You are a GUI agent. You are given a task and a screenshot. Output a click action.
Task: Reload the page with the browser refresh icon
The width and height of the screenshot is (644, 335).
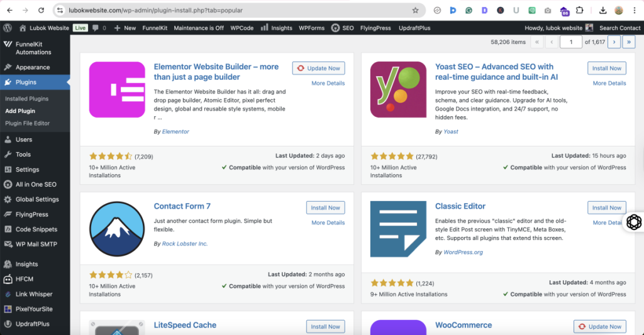[x=41, y=11]
